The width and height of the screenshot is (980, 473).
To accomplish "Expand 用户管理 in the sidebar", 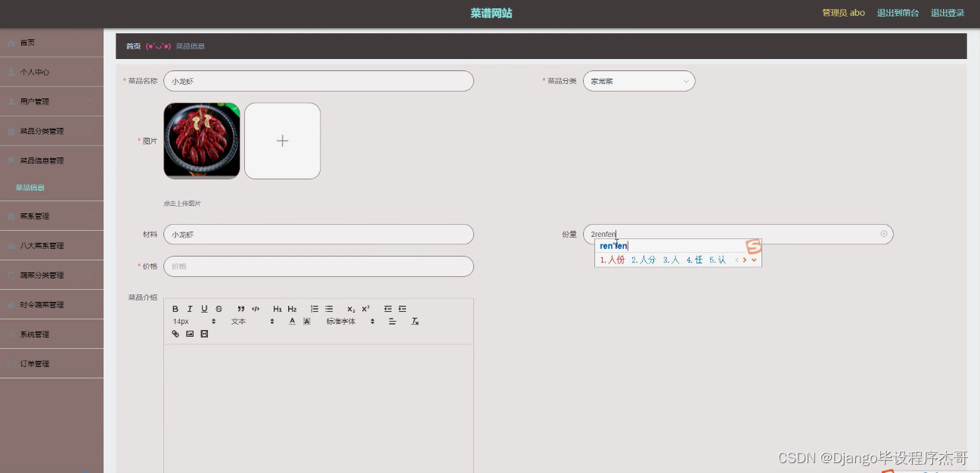I will pos(51,101).
